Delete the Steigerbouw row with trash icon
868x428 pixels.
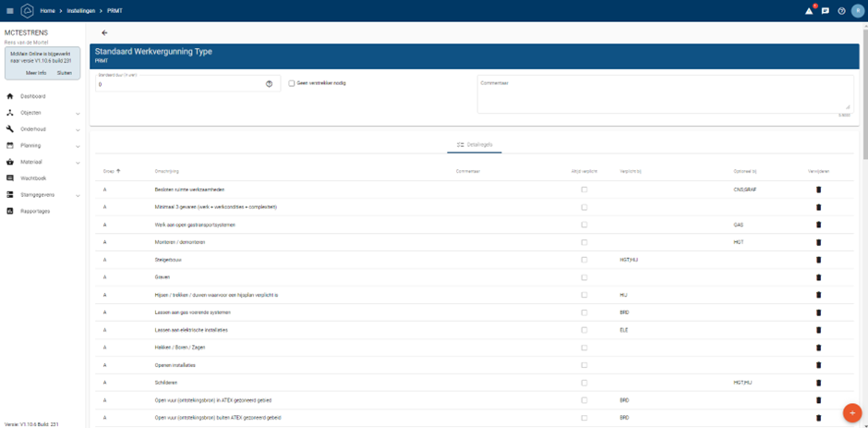coord(818,260)
